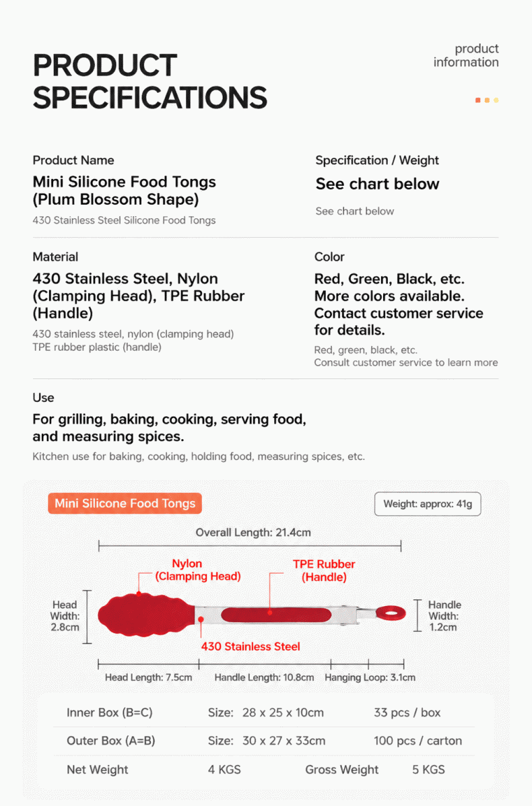The image size is (532, 806).
Task: Select the Nylon (Clamping Head) red label
Action: (198, 570)
